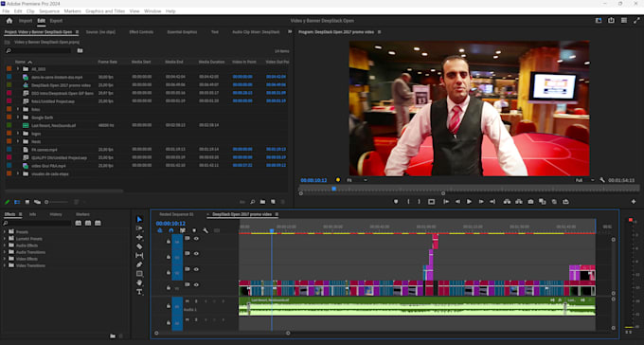This screenshot has height=345, width=644.
Task: Toggle visibility eye of bottom video track
Action: (x=196, y=284)
